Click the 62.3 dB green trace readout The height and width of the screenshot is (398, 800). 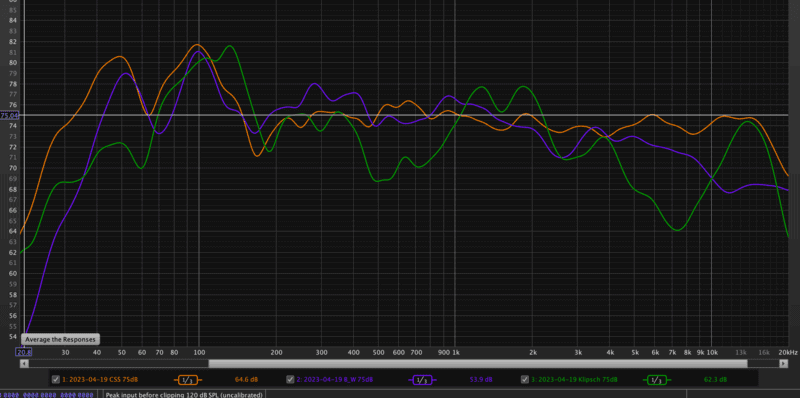tap(715, 380)
